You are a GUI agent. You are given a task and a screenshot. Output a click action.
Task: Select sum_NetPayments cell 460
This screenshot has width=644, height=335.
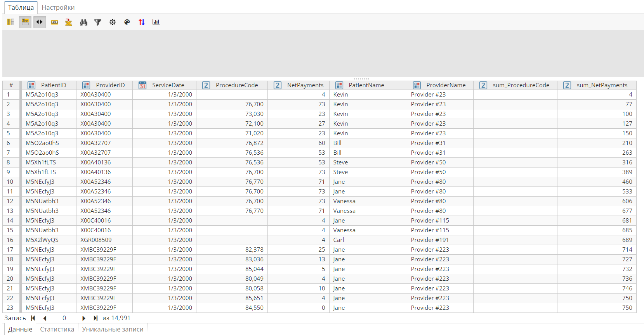tap(597, 182)
